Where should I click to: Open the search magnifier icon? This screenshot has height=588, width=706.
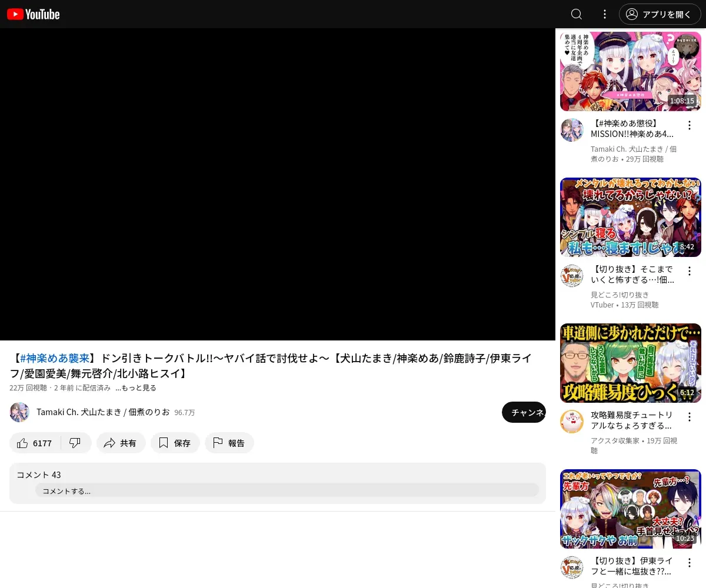pyautogui.click(x=577, y=14)
